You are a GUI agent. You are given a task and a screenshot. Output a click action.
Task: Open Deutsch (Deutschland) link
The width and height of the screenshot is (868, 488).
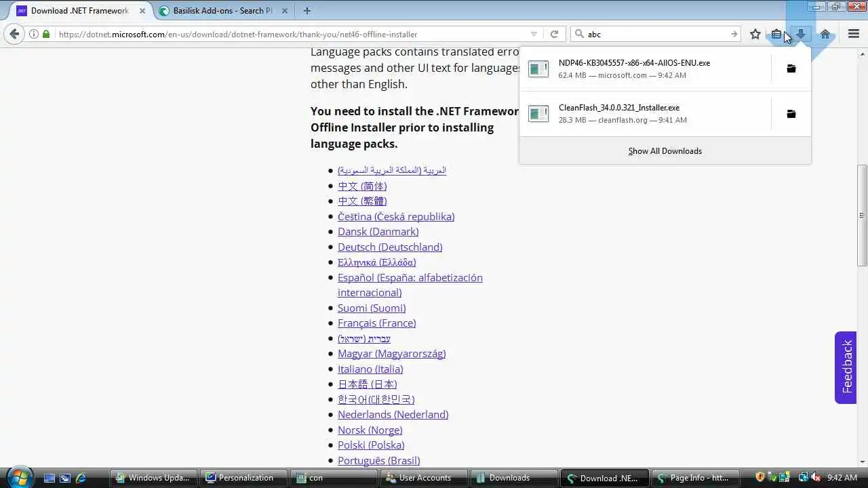pyautogui.click(x=390, y=247)
